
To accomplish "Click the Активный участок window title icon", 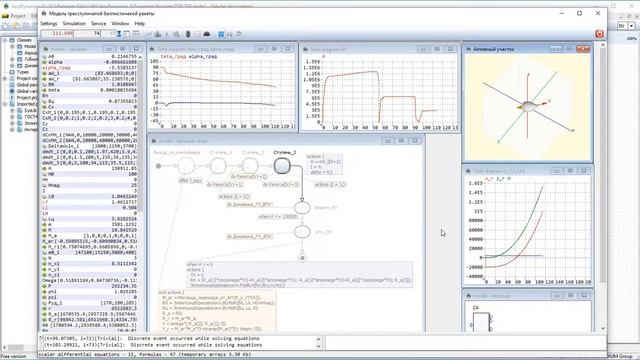I will [x=469, y=49].
